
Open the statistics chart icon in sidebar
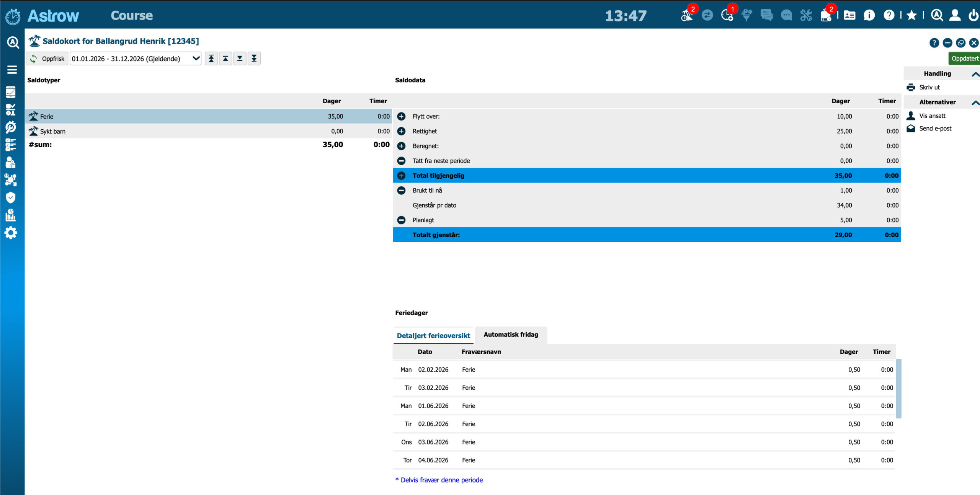pos(11,215)
